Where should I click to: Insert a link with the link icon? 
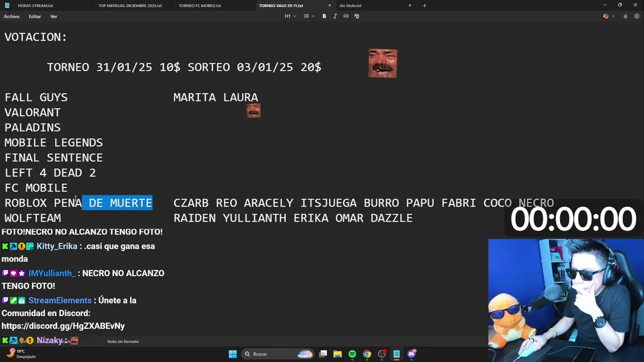pyautogui.click(x=346, y=16)
